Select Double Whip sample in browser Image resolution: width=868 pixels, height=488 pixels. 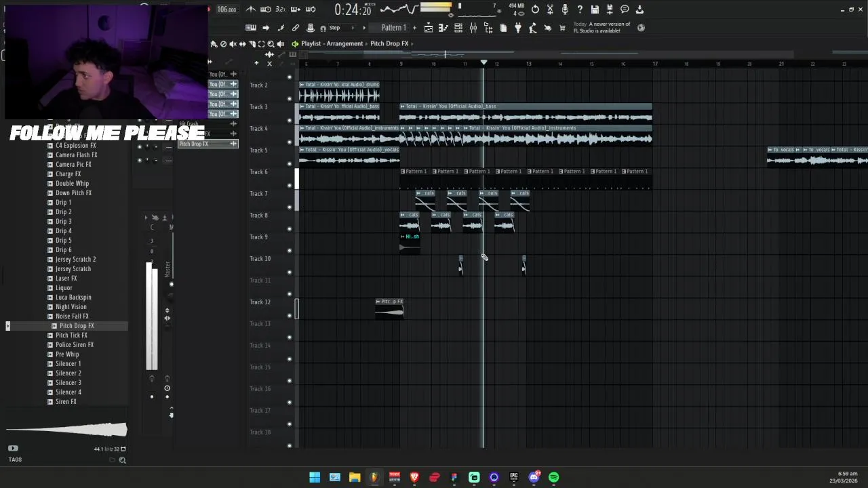tap(72, 183)
